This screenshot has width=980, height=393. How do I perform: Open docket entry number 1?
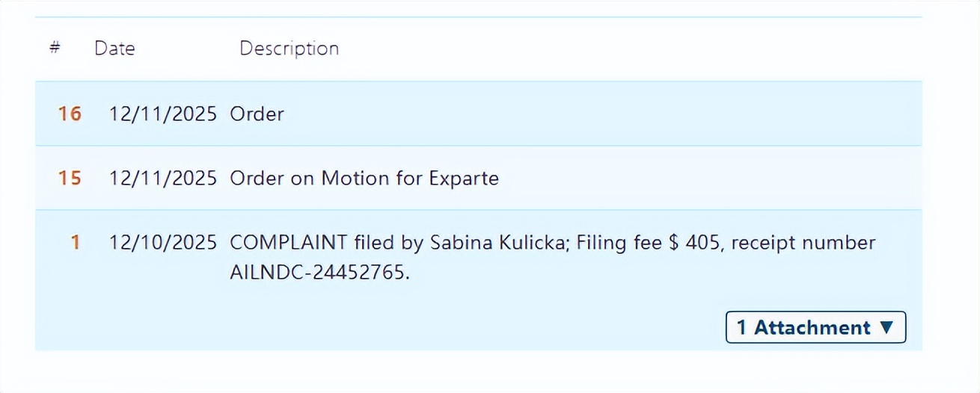(75, 243)
